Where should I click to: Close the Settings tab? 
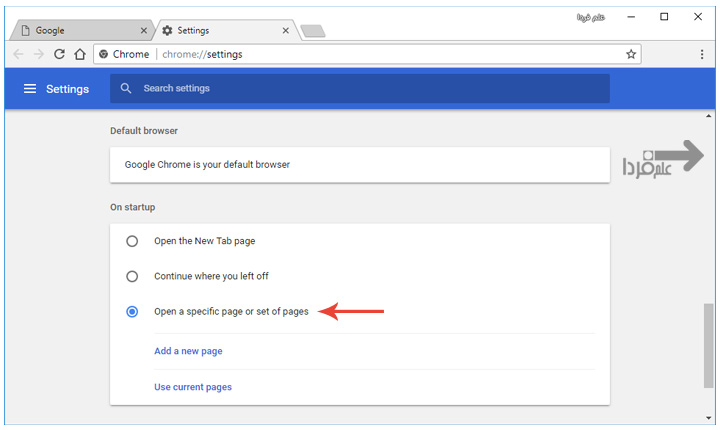pyautogui.click(x=285, y=31)
